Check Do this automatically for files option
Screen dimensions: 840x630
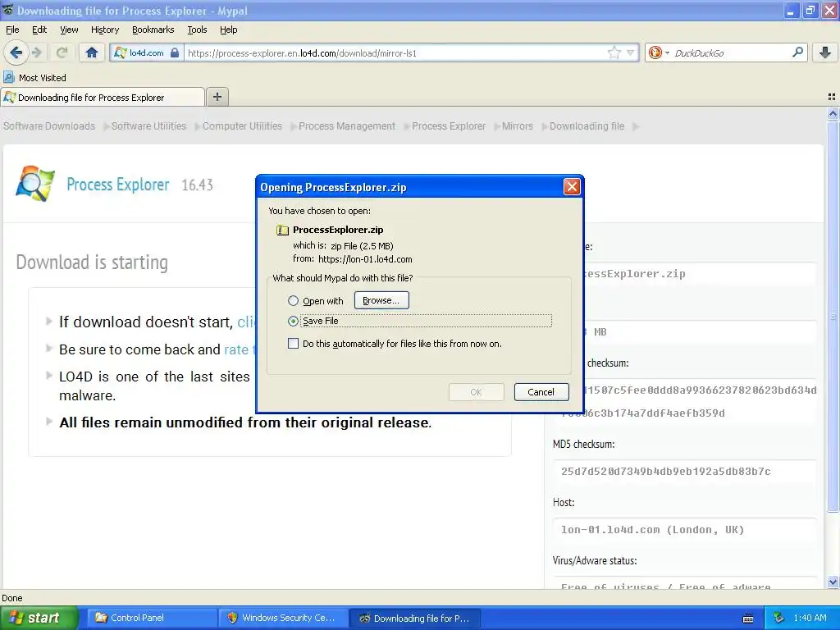[293, 344]
